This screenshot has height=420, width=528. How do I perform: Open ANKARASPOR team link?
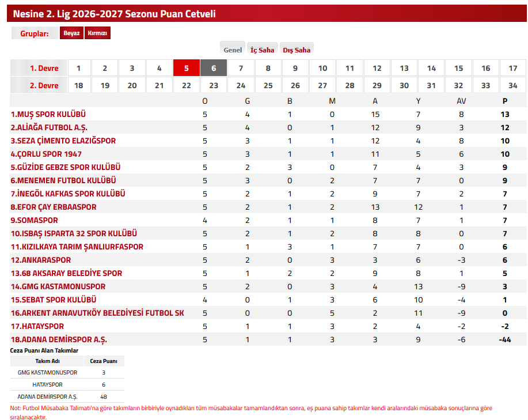point(41,260)
